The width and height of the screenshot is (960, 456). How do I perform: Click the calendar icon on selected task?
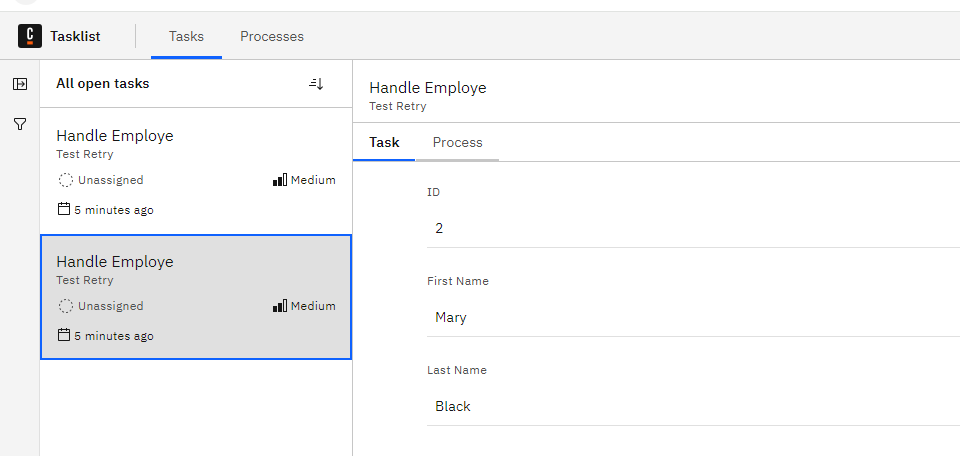pyautogui.click(x=64, y=335)
